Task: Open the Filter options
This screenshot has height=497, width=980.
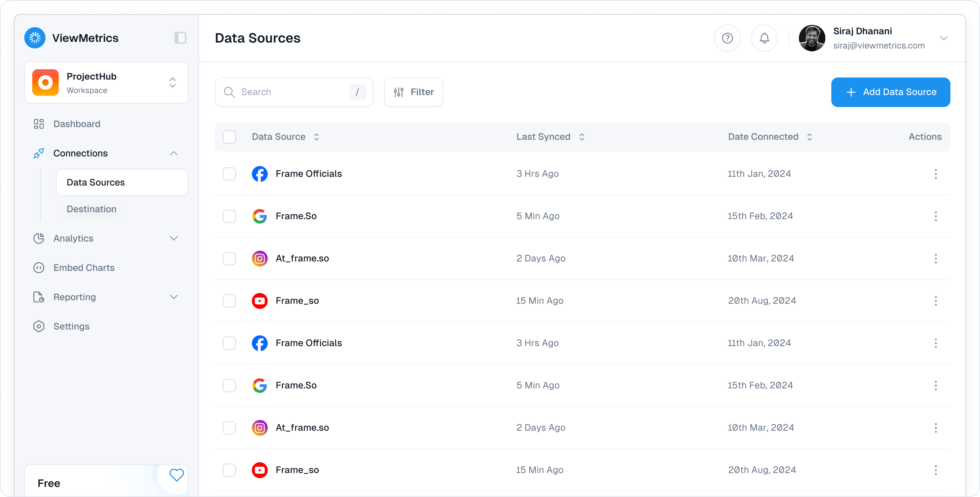Action: click(x=413, y=92)
